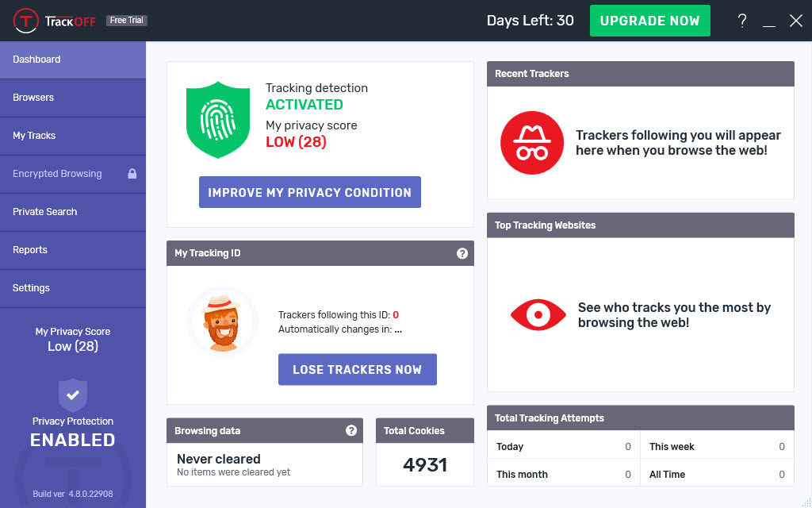This screenshot has width=812, height=508.
Task: Click the bearded man avatar
Action: click(x=223, y=322)
